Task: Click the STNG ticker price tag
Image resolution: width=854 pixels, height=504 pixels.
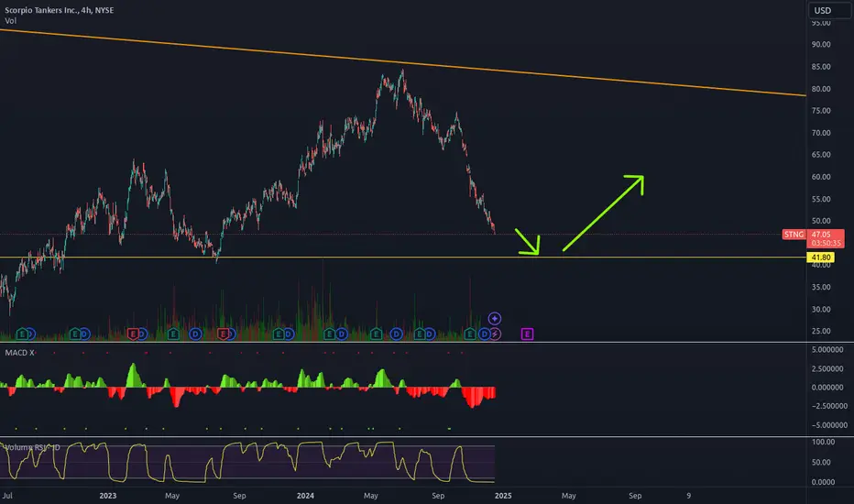Action: point(794,235)
